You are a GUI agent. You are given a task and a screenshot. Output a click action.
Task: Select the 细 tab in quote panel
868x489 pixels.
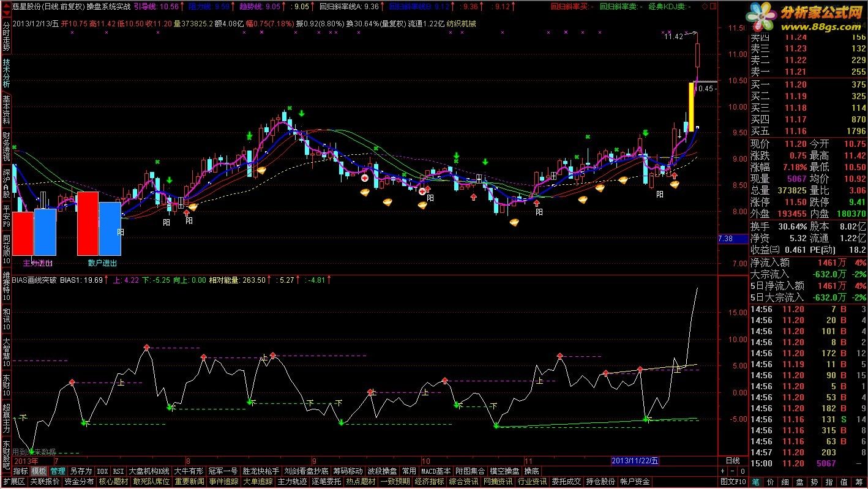tap(784, 482)
